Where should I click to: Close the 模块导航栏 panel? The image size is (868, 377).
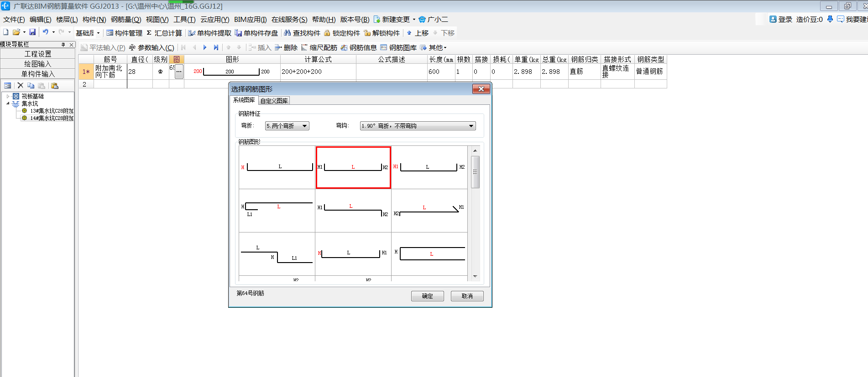(71, 44)
